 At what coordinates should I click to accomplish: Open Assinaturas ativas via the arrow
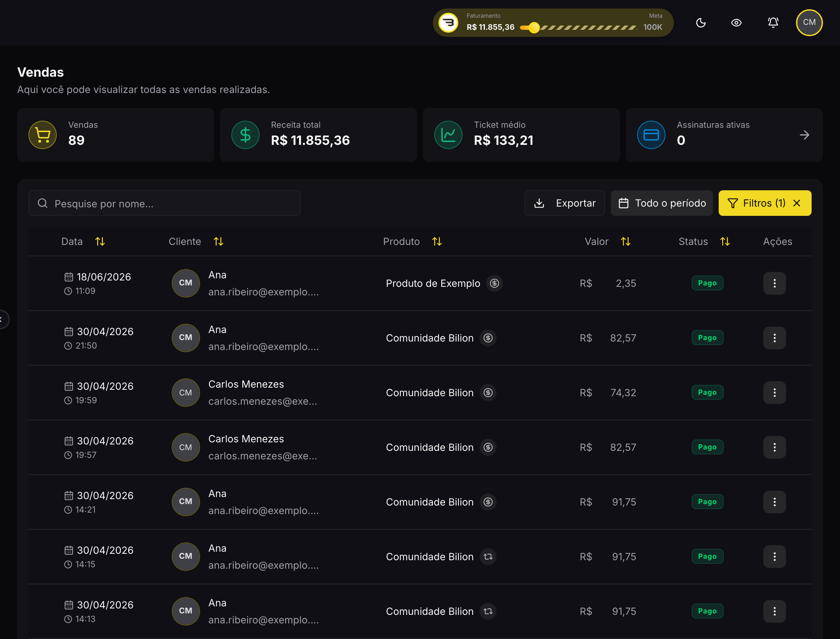coord(804,135)
